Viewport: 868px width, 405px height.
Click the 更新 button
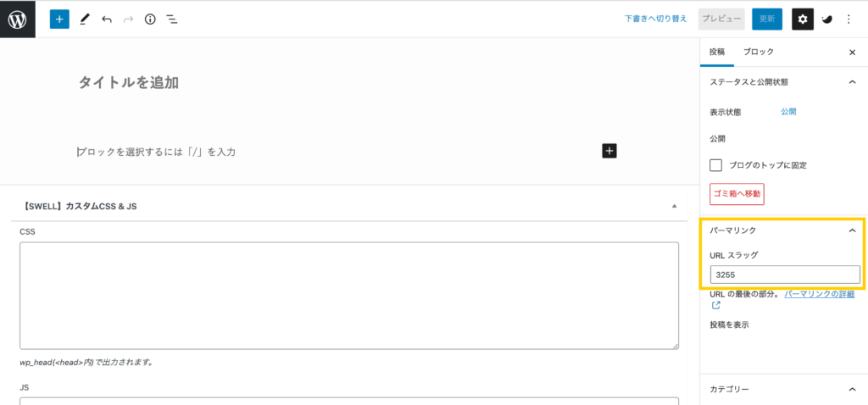coord(766,19)
